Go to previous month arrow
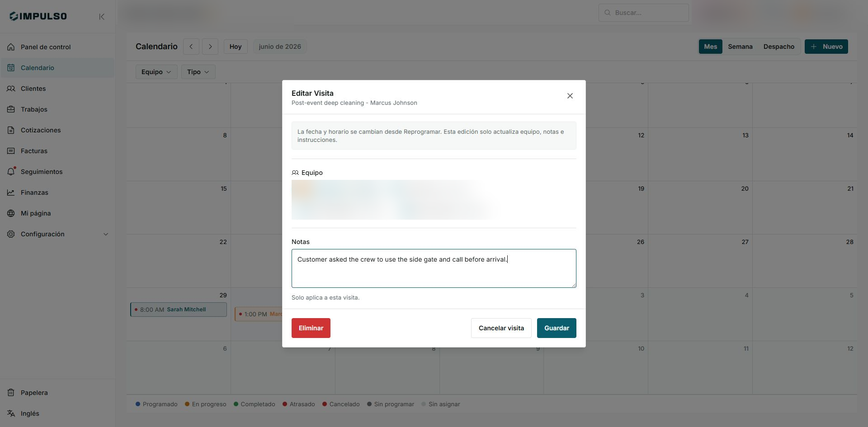The width and height of the screenshot is (868, 427). point(191,47)
